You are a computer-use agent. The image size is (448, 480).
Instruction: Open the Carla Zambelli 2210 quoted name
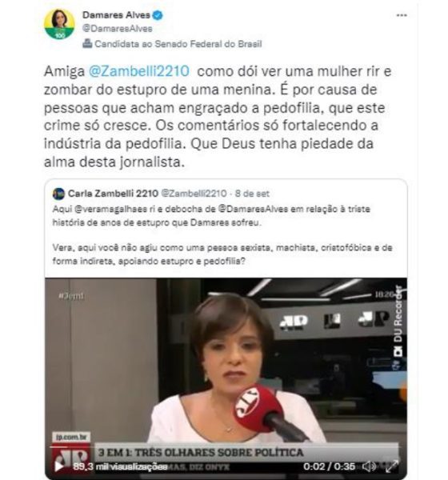[x=113, y=194]
